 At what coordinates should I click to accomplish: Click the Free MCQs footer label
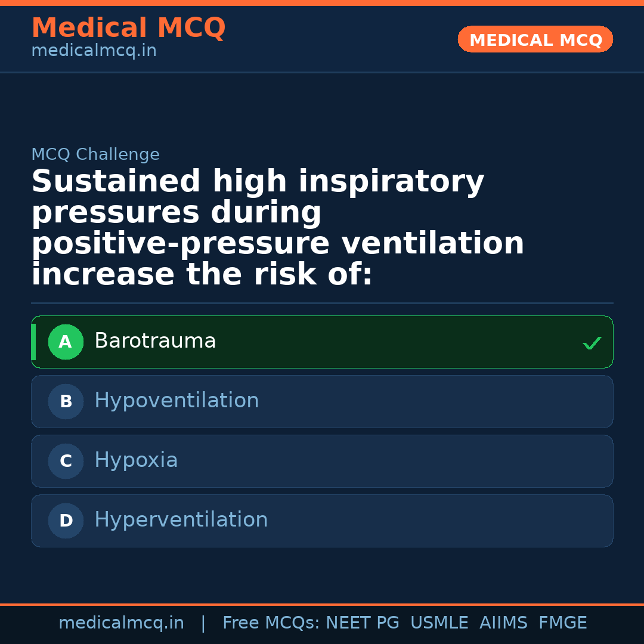271,623
